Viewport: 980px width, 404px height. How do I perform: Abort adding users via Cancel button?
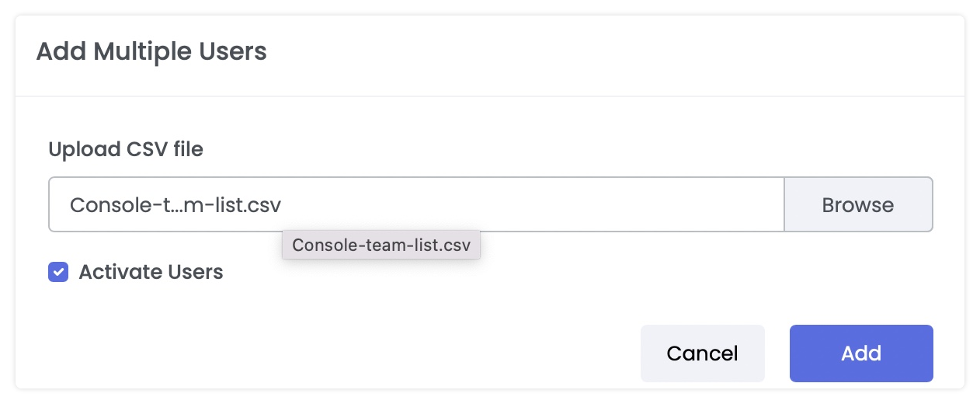702,353
